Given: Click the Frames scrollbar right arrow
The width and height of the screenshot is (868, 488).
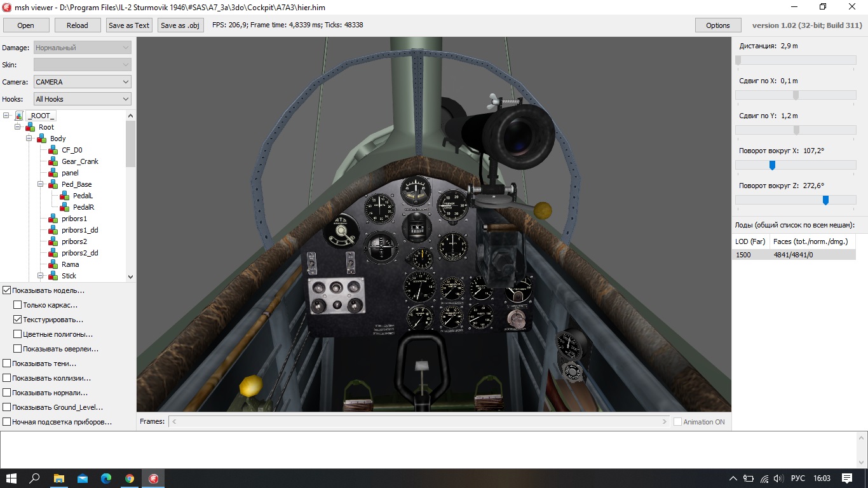Looking at the screenshot, I should click(x=665, y=421).
